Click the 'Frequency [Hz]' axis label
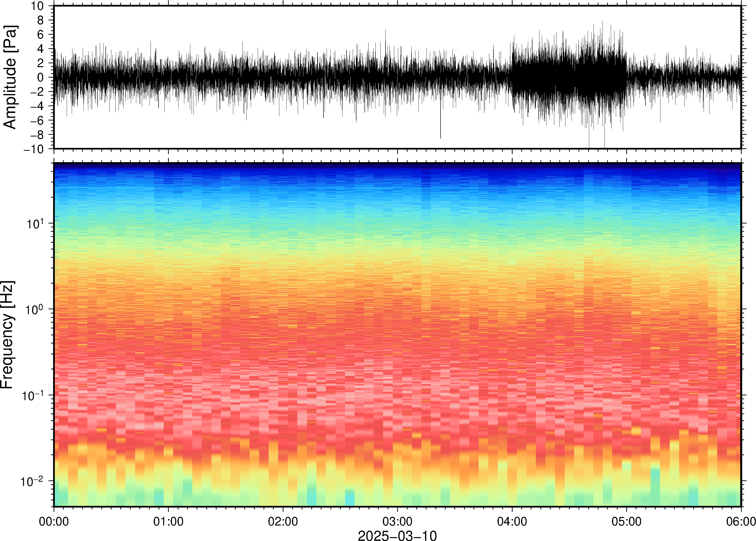The height and width of the screenshot is (541, 756). click(7, 335)
